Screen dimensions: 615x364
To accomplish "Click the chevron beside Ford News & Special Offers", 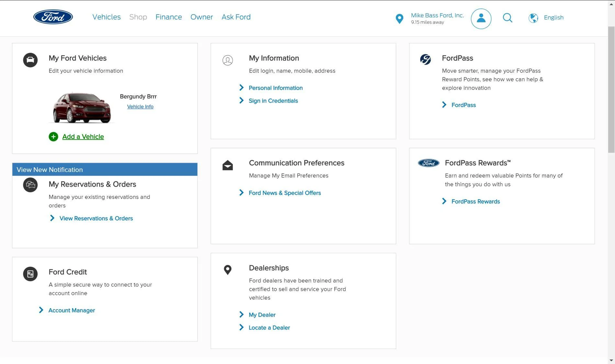I will (x=241, y=193).
